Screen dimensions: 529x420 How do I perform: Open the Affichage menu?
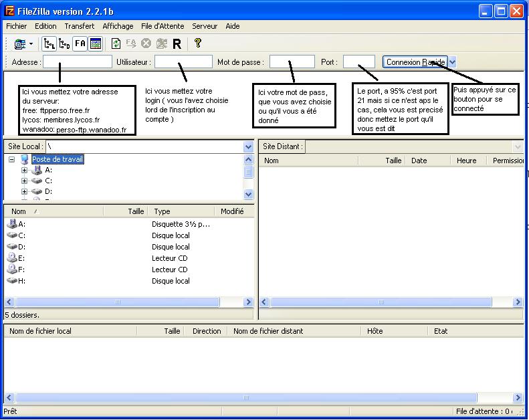click(118, 26)
